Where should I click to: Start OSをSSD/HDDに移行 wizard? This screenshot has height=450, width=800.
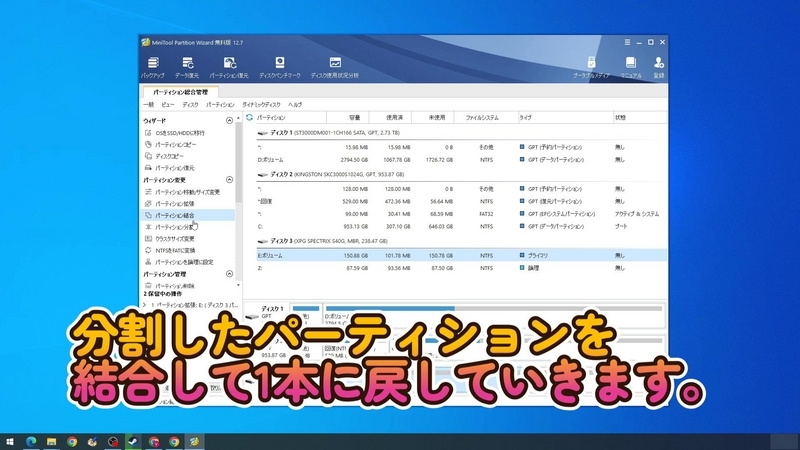coord(174,133)
